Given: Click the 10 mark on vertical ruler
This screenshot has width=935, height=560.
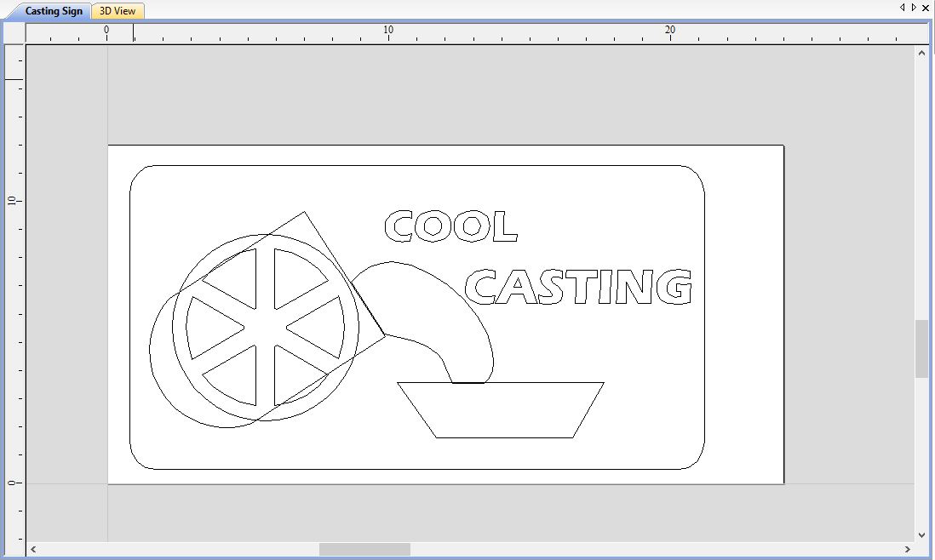Looking at the screenshot, I should pos(13,201).
